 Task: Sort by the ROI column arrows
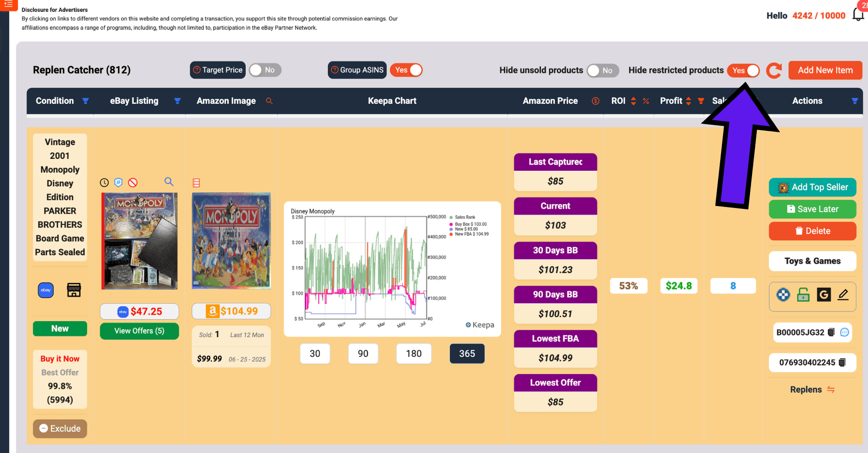(x=633, y=101)
